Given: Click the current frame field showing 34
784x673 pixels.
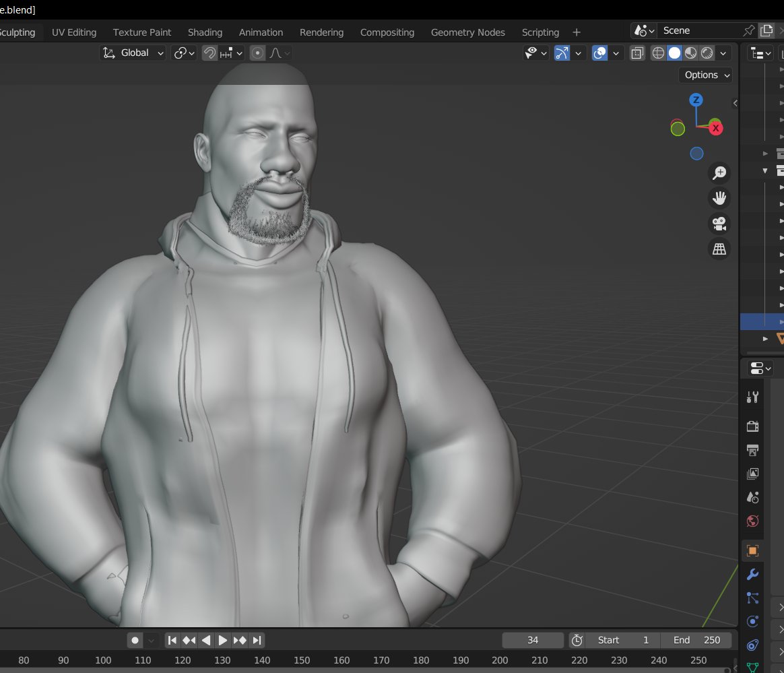Looking at the screenshot, I should tap(533, 640).
